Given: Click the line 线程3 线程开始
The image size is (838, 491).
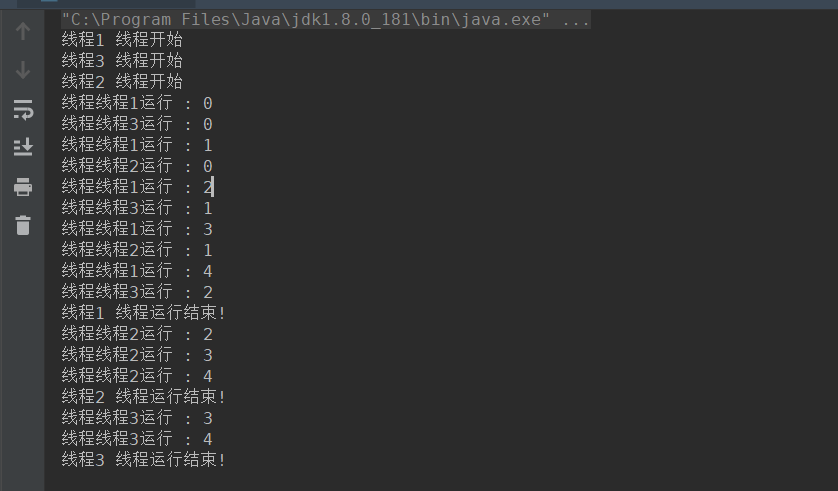Looking at the screenshot, I should [x=122, y=61].
